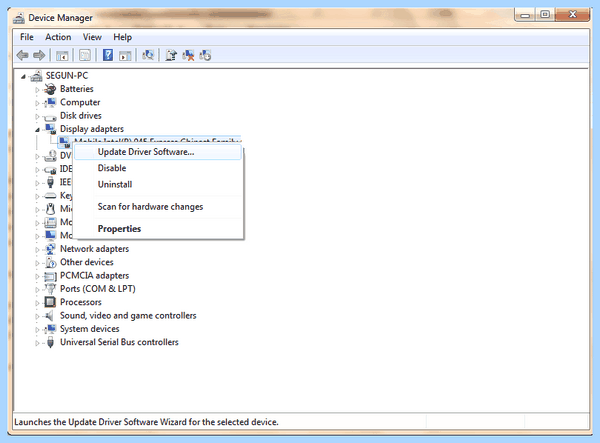Image resolution: width=600 pixels, height=443 pixels.
Task: Click the Device Manager title bar icon
Action: [19, 18]
